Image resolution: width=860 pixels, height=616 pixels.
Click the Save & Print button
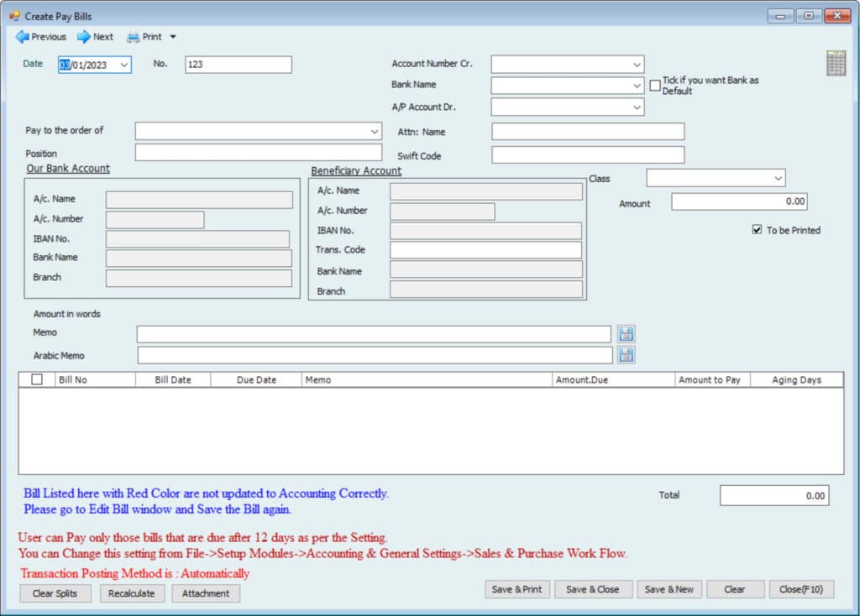(517, 589)
